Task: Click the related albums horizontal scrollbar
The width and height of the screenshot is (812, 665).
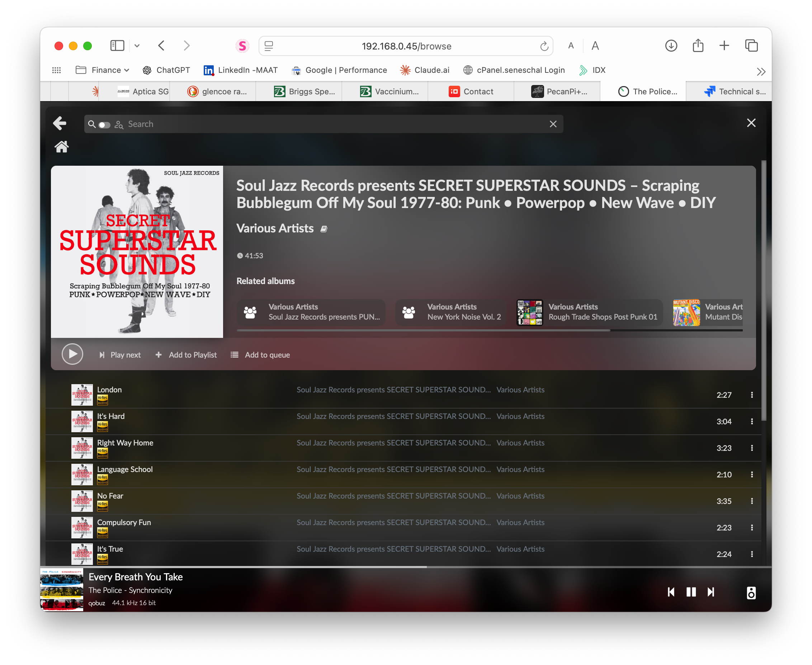Action: (x=423, y=330)
